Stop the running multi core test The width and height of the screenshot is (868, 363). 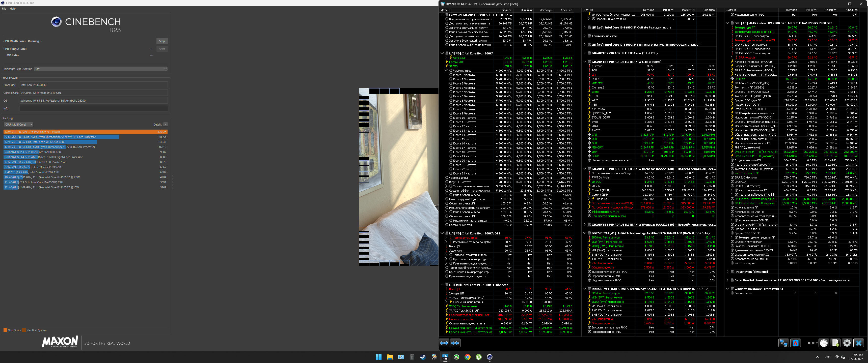coord(162,41)
